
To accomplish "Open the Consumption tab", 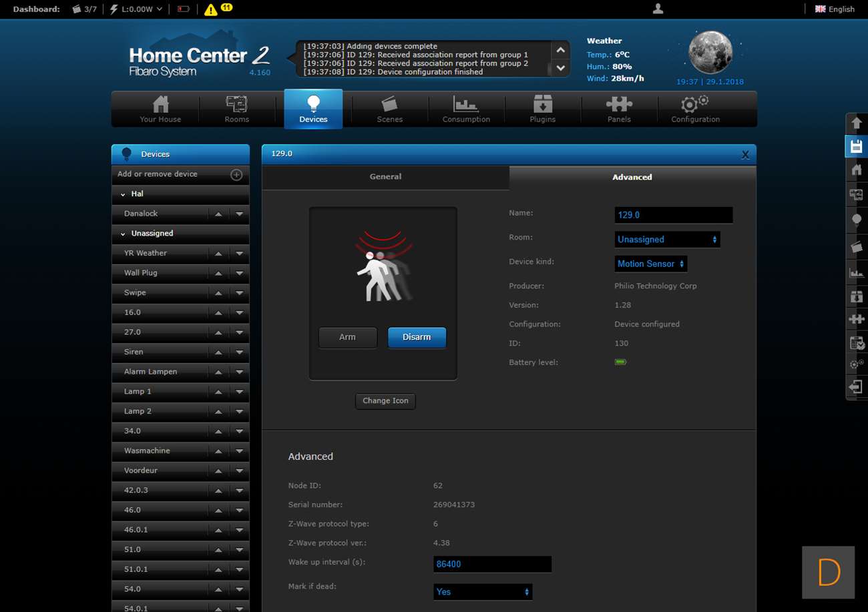I will pyautogui.click(x=466, y=109).
